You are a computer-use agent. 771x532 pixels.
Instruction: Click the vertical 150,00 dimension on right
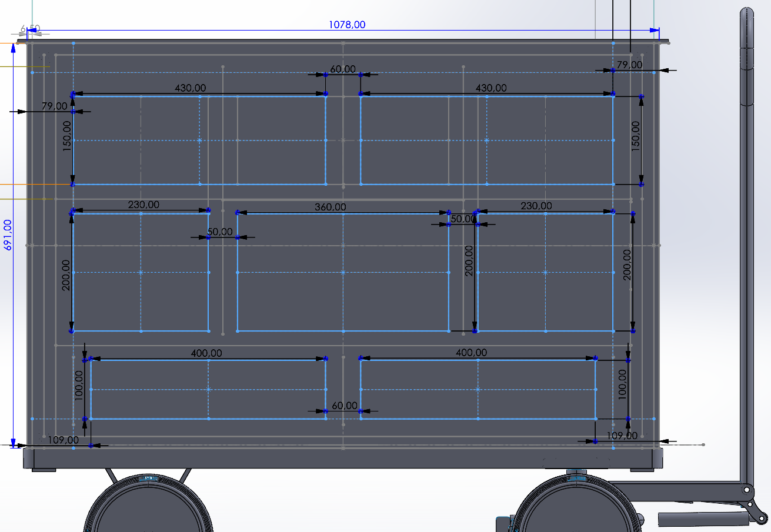[635, 136]
